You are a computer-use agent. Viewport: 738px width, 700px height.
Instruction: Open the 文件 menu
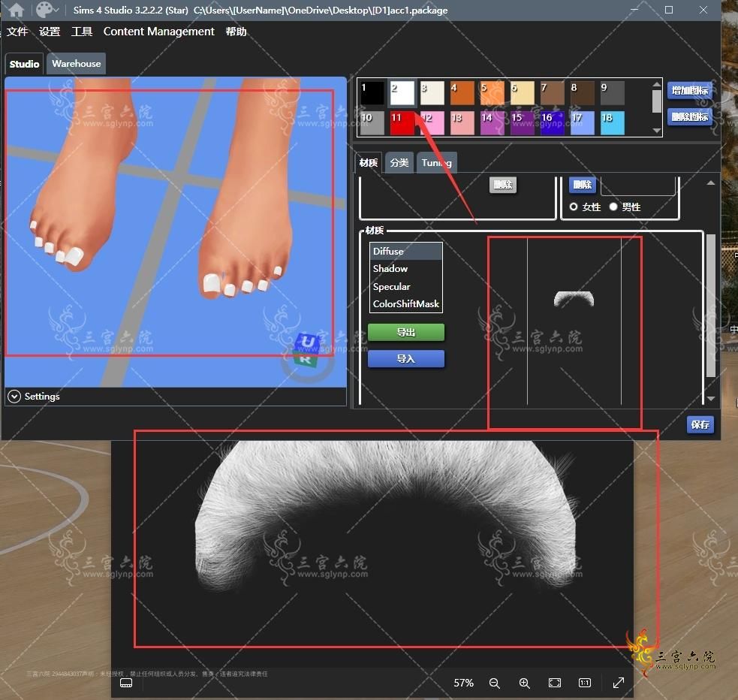(x=17, y=32)
